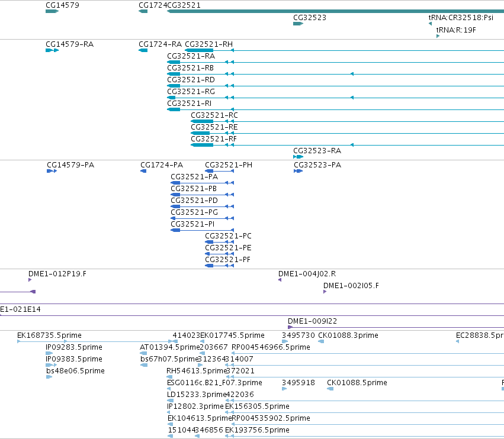The height and width of the screenshot is (439, 504).
Task: Click the CK01088.3prime EST glyph
Action: coord(321,341)
